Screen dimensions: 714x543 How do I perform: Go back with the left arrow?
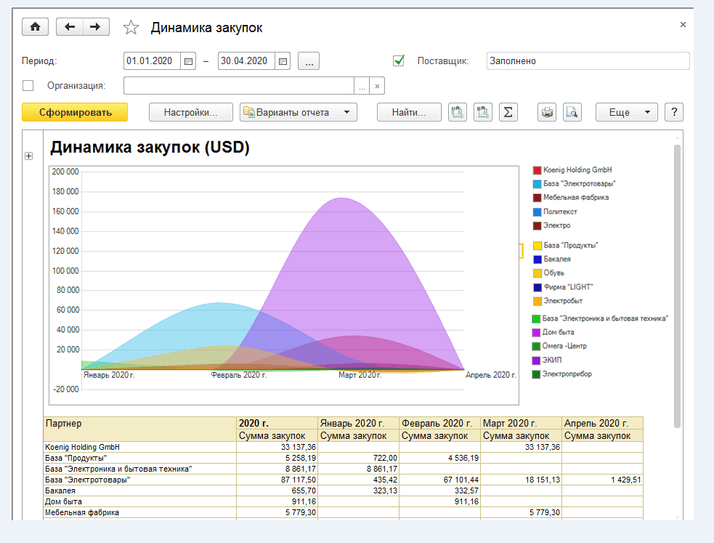pos(68,27)
